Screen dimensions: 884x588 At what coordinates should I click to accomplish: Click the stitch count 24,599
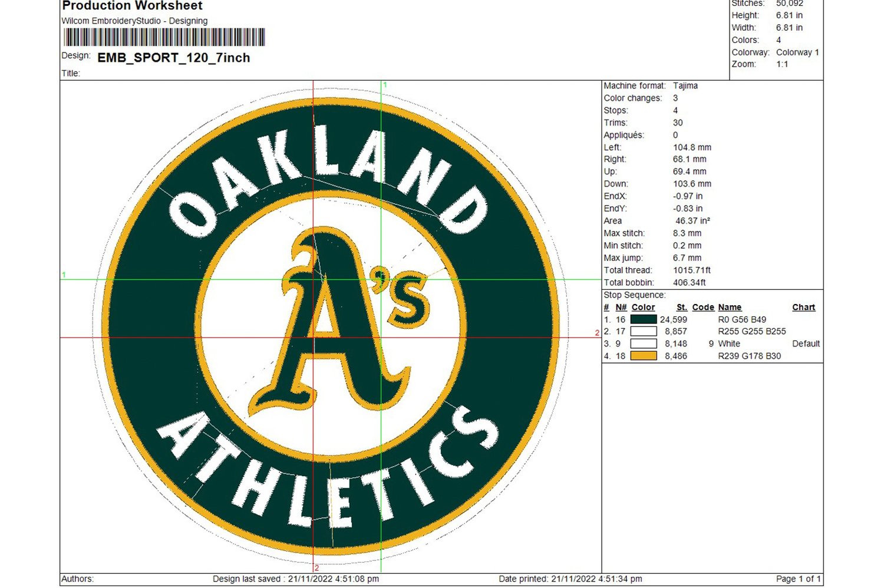pos(674,319)
